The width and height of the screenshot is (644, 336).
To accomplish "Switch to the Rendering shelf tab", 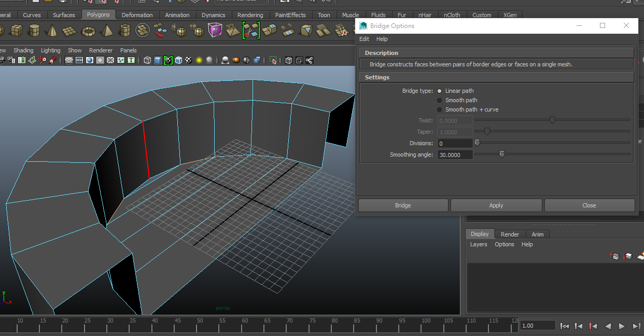I will click(250, 15).
